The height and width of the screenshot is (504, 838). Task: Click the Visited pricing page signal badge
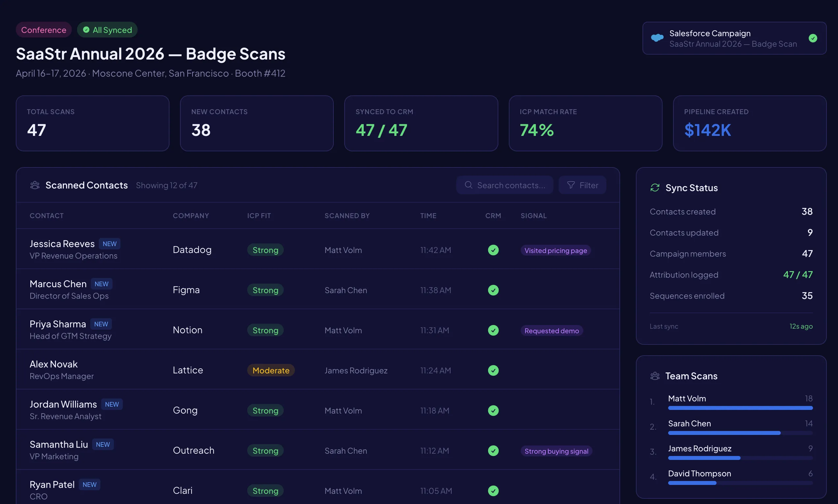click(x=555, y=251)
